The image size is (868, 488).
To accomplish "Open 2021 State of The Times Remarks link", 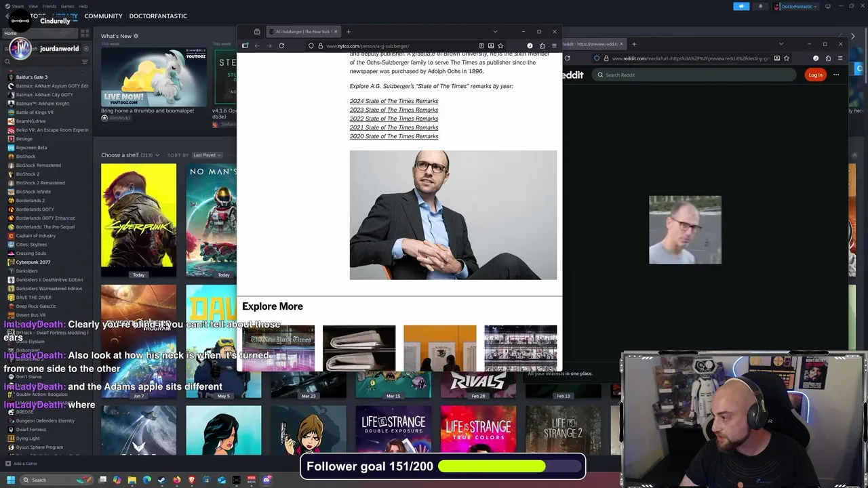I will 394,127.
